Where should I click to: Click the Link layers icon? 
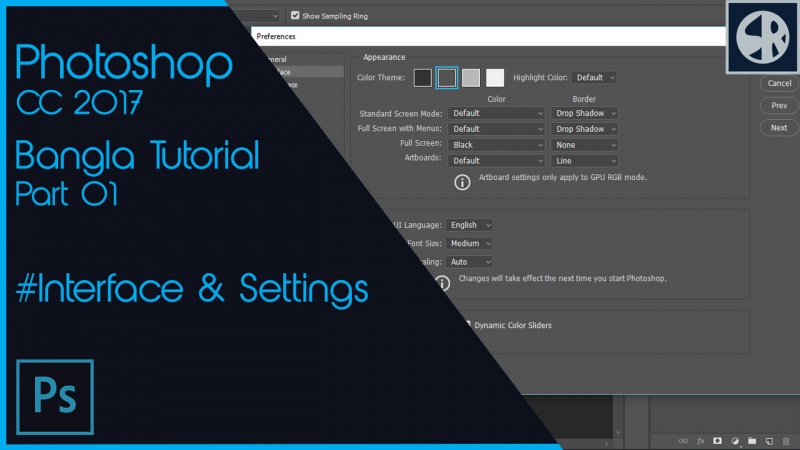[x=683, y=441]
